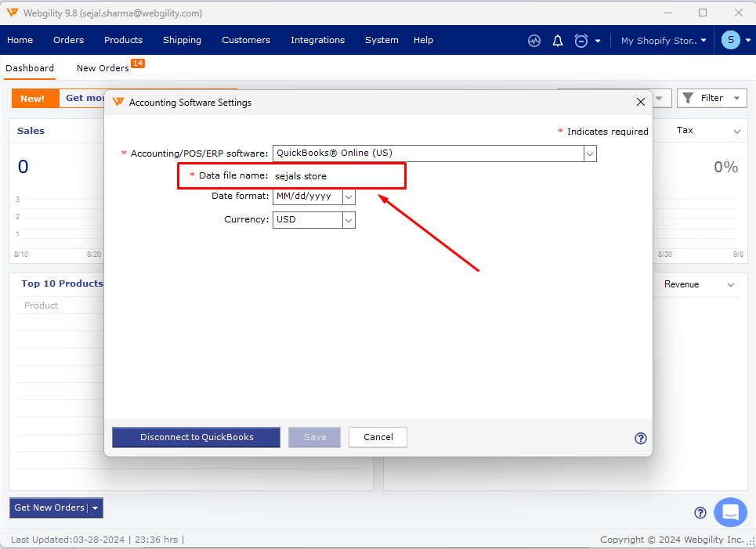Click the Webgility logo in dialog title
Screen dimensions: 756x549
pyautogui.click(x=118, y=102)
